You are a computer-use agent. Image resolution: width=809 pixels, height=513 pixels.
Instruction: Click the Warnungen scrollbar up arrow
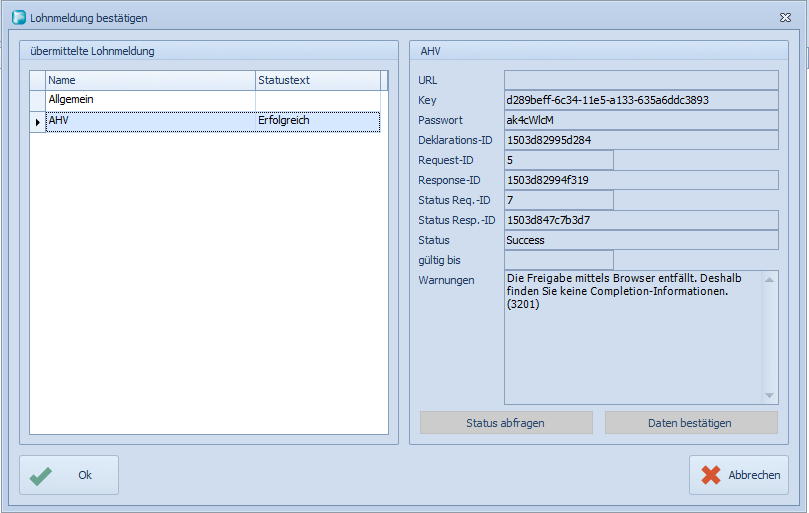[769, 278]
